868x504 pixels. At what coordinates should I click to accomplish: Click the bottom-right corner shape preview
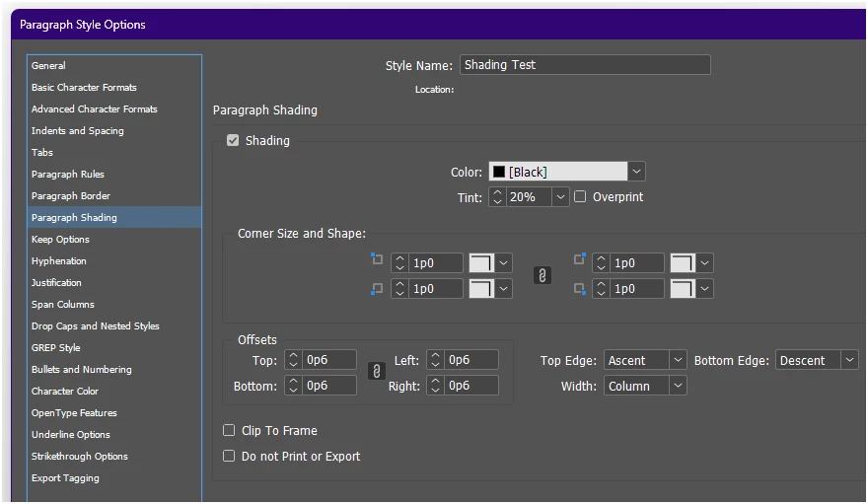point(683,289)
